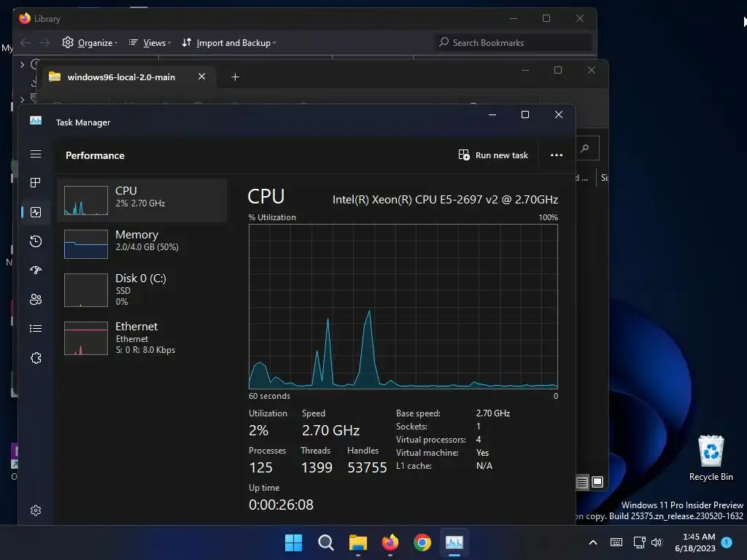Select windows96-local-2.0-main tab in File Explorer

(x=122, y=77)
